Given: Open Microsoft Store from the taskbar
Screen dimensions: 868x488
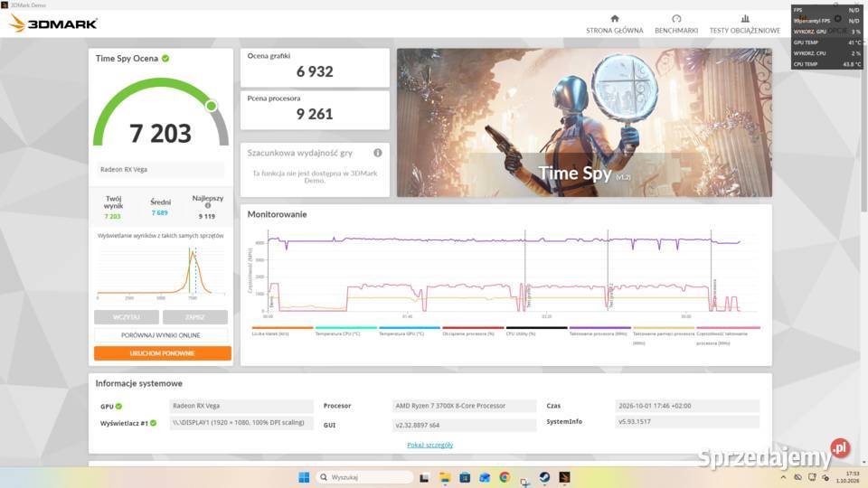Looking at the screenshot, I should [x=465, y=477].
